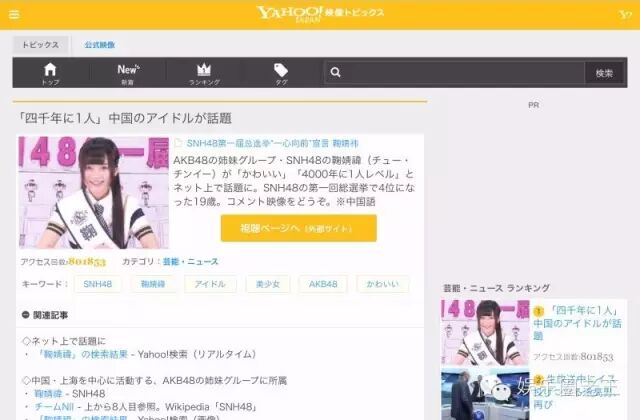
Task: Collapse the 関連記事 section
Action: [x=25, y=315]
